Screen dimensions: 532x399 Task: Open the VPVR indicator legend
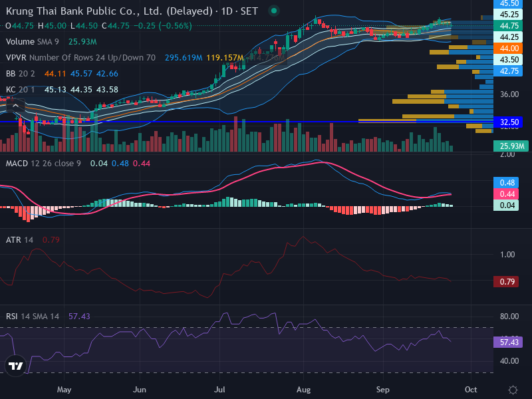tap(80, 58)
